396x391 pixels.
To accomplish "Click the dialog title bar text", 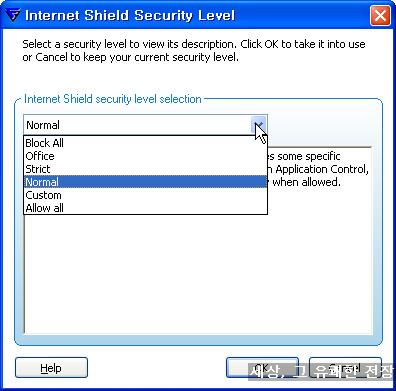I will point(130,16).
